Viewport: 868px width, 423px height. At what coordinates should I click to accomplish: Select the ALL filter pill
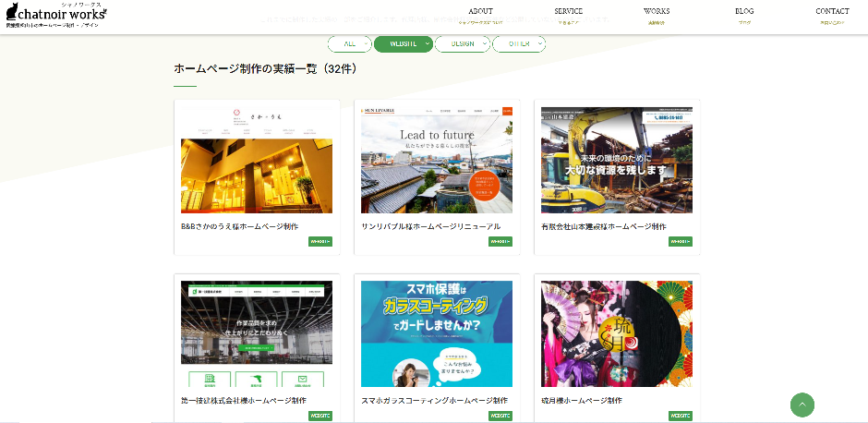tap(349, 44)
